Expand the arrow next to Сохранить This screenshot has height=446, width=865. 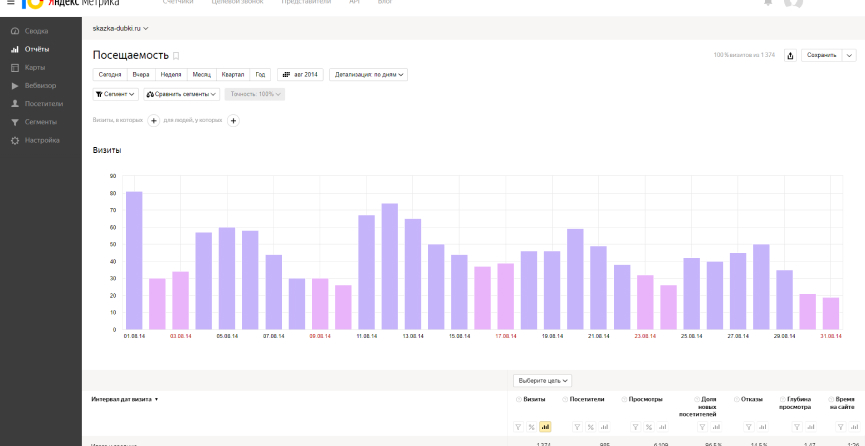tap(850, 55)
